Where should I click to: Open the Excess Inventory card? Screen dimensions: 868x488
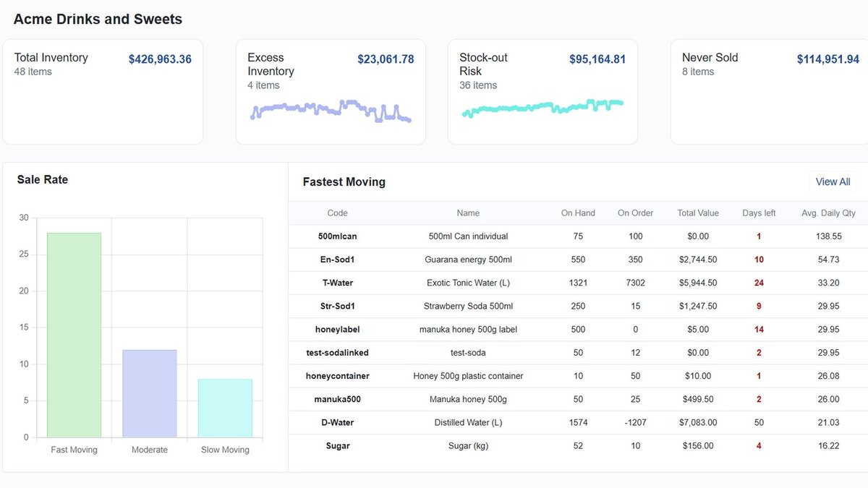(331, 92)
